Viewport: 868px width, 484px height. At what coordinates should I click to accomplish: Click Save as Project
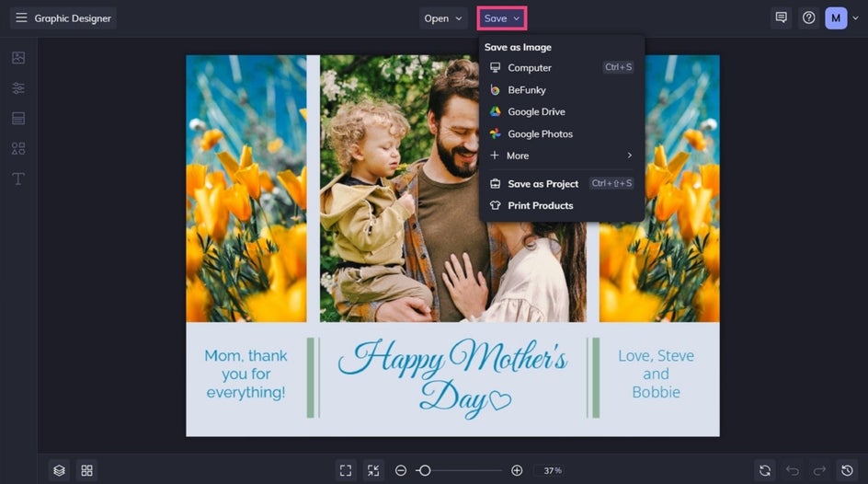542,184
